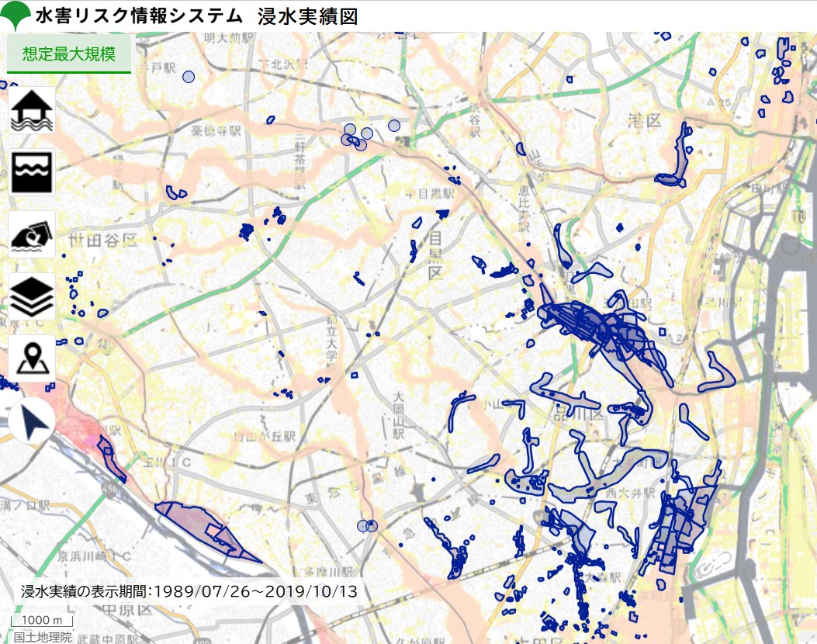The image size is (817, 644).
Task: Select the 想定最大規模 tab button
Action: click(x=69, y=54)
